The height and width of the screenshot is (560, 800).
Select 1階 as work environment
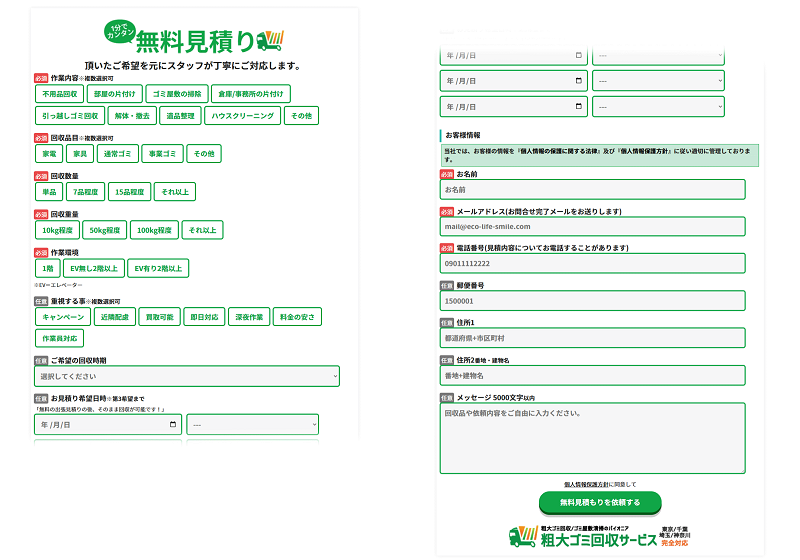[47, 268]
